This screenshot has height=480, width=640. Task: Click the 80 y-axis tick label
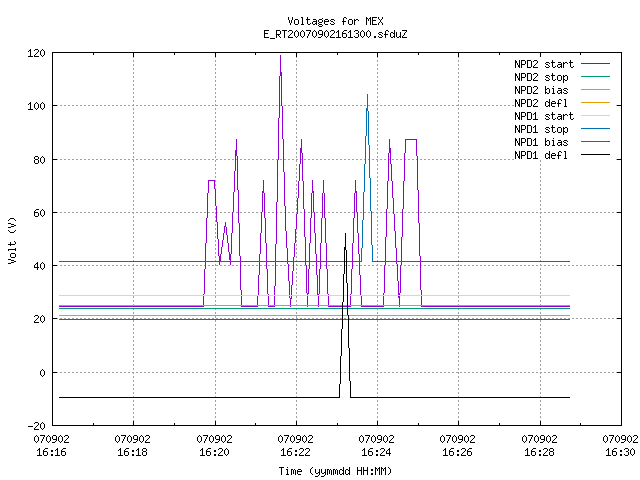coord(40,160)
